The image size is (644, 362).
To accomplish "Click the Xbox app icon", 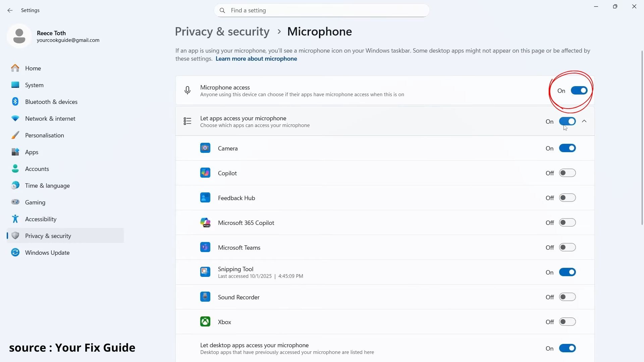I will point(205,322).
